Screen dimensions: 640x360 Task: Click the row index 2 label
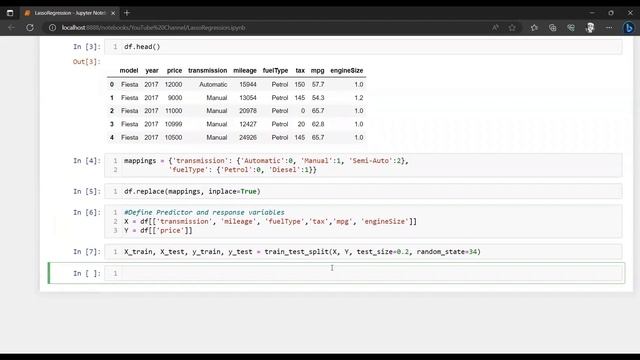pyautogui.click(x=111, y=111)
